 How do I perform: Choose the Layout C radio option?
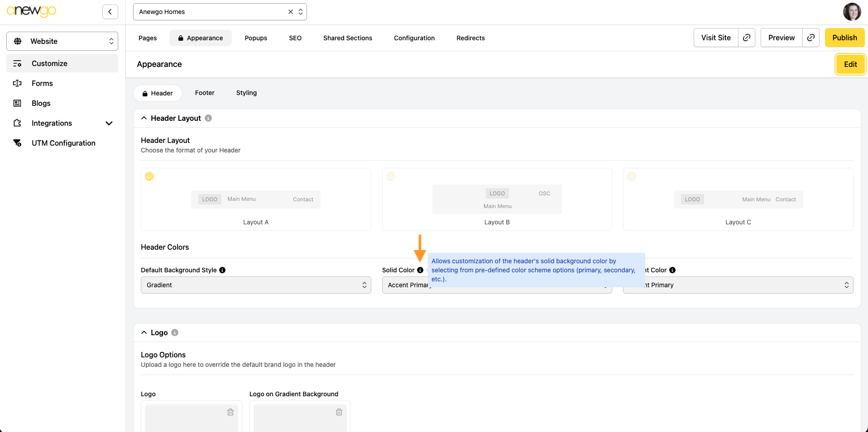point(632,176)
